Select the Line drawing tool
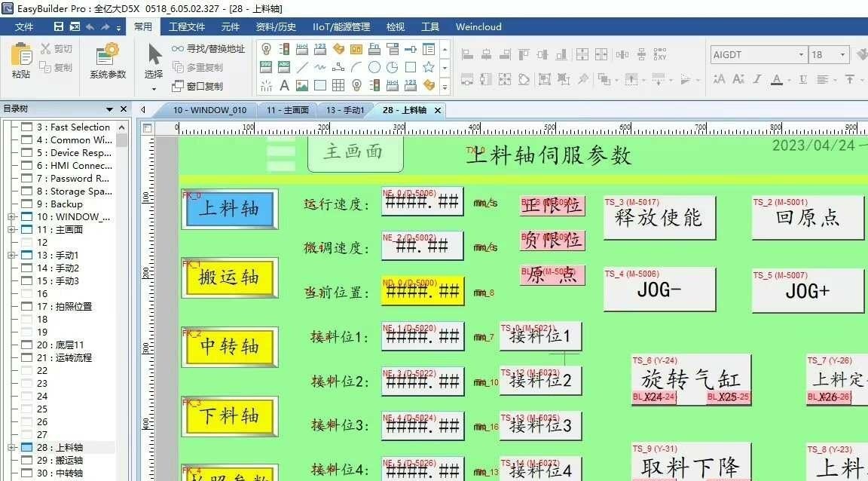 click(304, 66)
